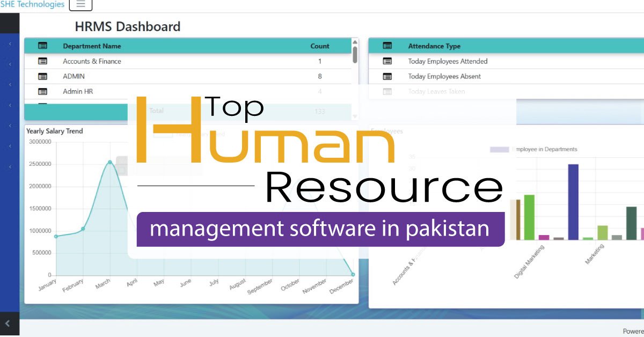Click the March data point on salary chart
Screen dimensions: 644x337
click(x=110, y=162)
